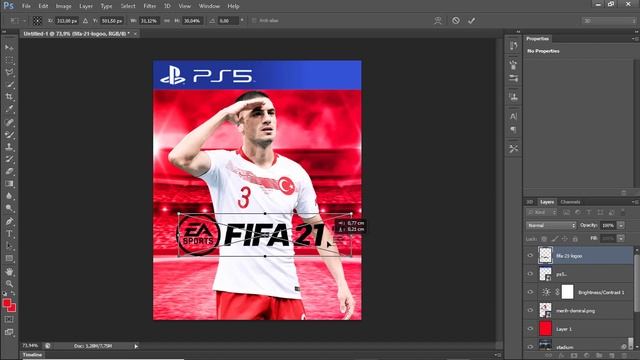The width and height of the screenshot is (640, 360).
Task: Select the Brush tool
Action: pyautogui.click(x=9, y=134)
